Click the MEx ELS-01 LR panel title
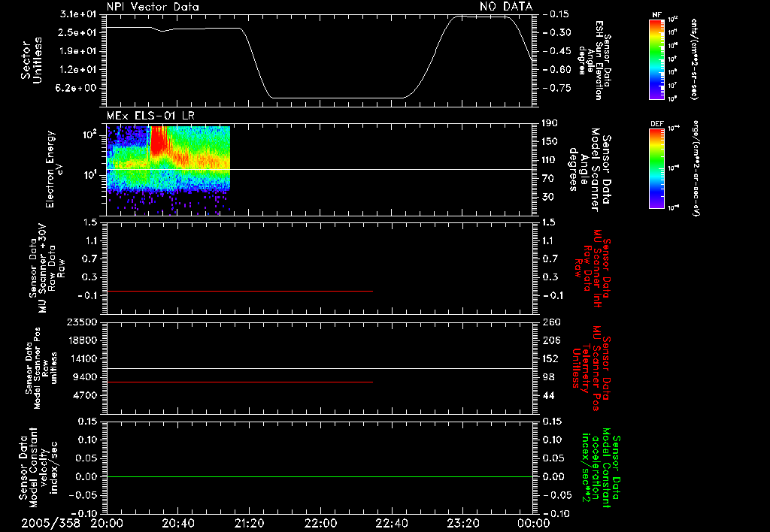Image resolution: width=770 pixels, height=532 pixels. pos(150,116)
